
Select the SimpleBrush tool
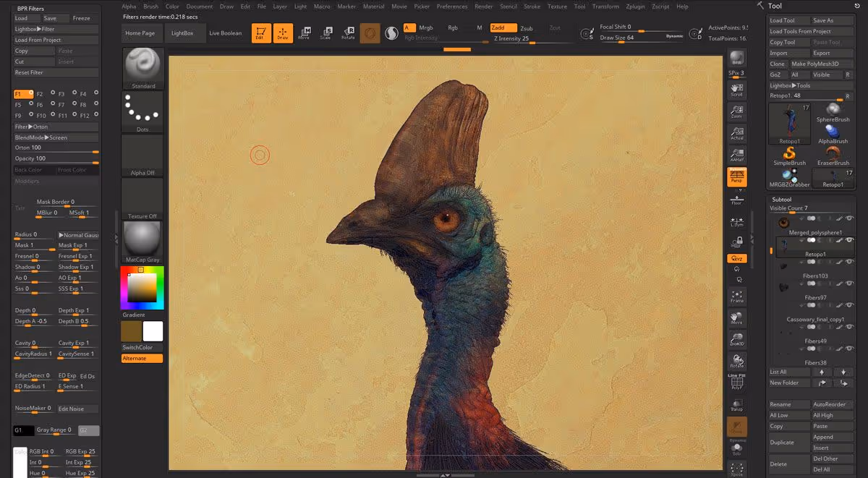789,156
